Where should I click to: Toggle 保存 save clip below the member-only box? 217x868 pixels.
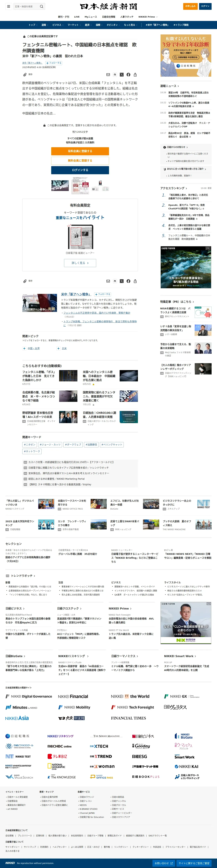click(x=28, y=281)
